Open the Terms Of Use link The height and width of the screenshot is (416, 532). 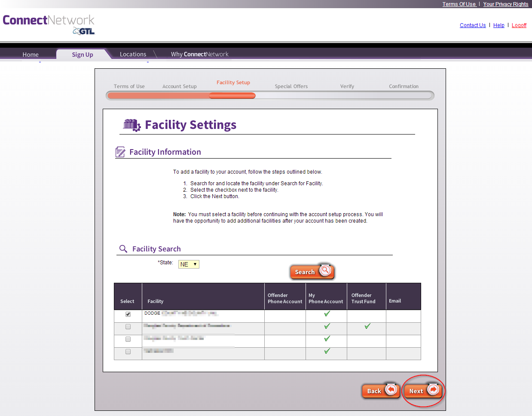459,4
